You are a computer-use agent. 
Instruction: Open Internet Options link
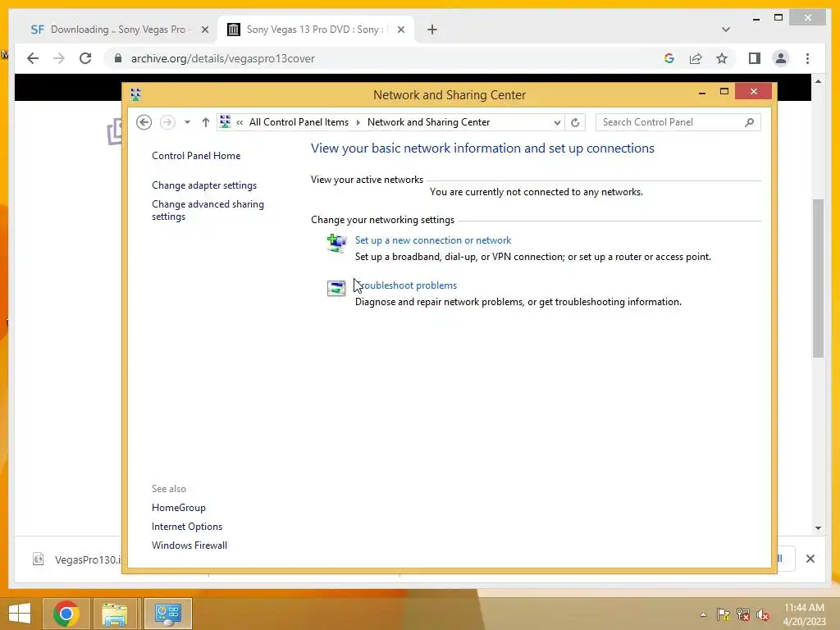(x=187, y=527)
